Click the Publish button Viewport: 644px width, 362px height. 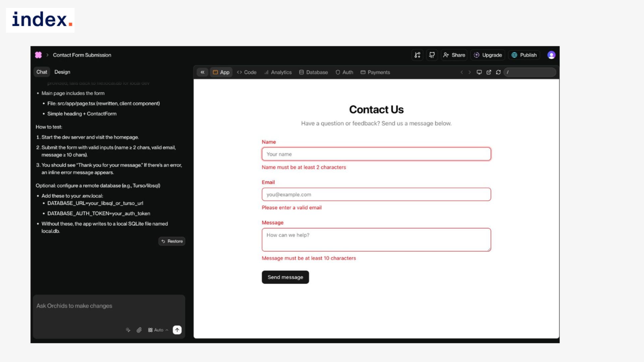pyautogui.click(x=524, y=55)
